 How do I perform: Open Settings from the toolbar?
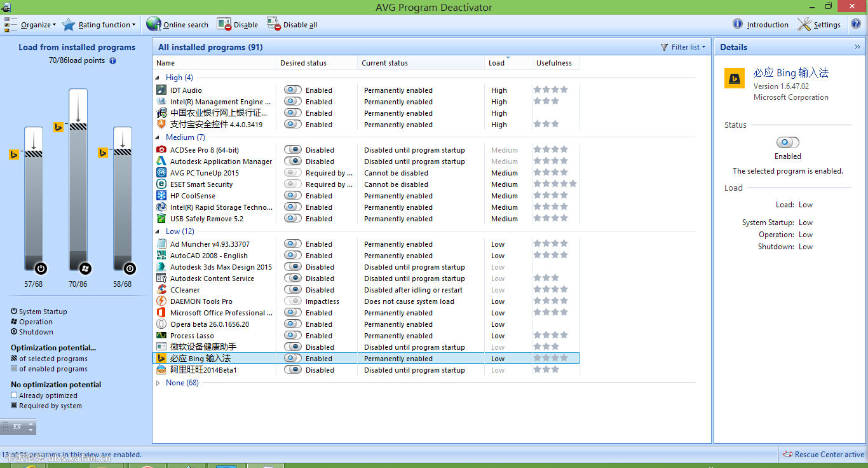(819, 24)
